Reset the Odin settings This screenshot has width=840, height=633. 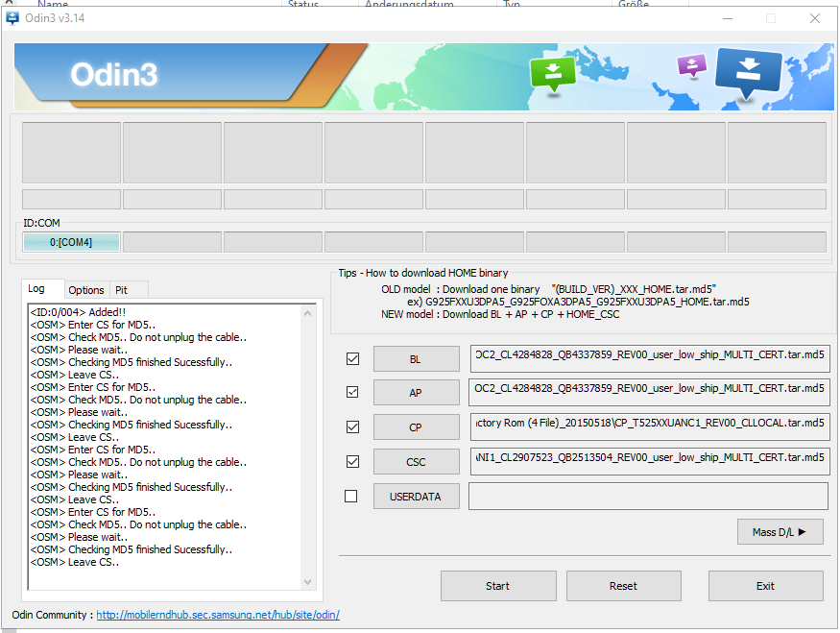pyautogui.click(x=624, y=586)
